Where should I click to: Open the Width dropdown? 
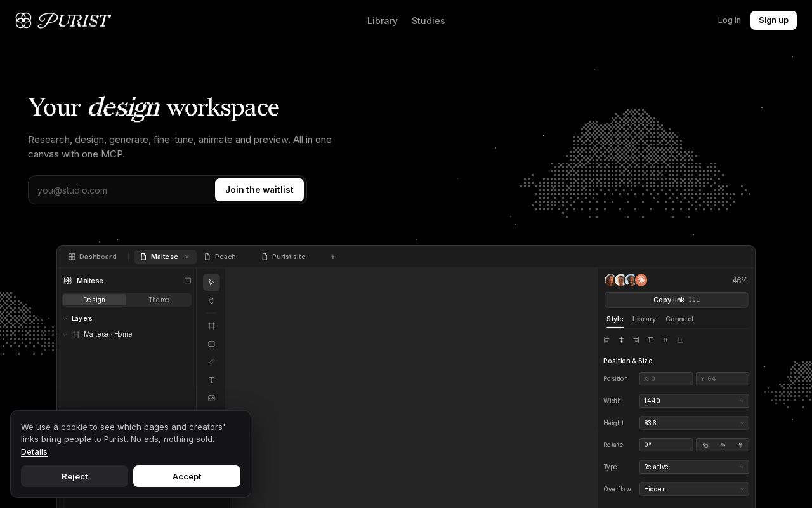coord(694,401)
